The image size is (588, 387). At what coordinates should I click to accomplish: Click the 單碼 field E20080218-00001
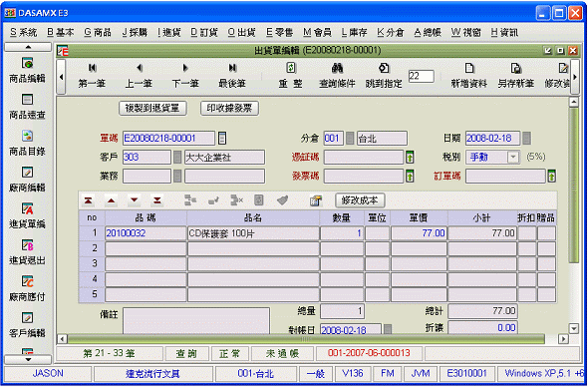[168, 138]
